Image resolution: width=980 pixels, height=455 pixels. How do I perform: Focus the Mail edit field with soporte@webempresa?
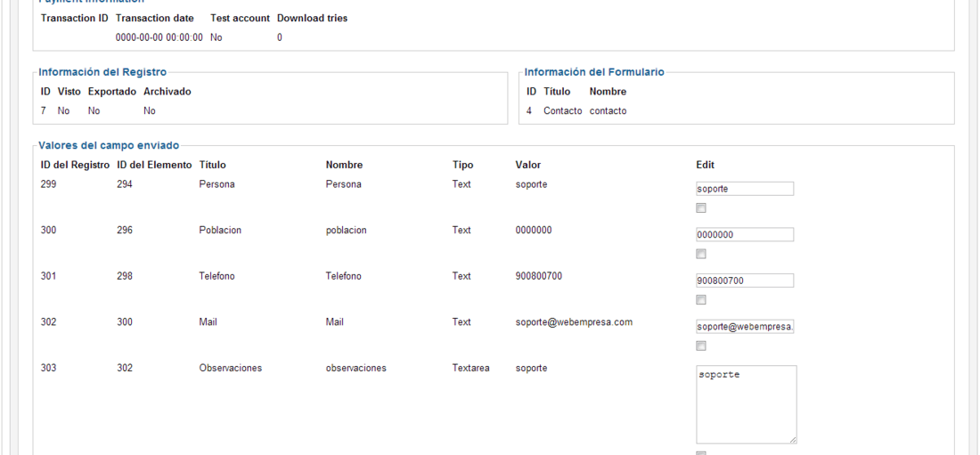coord(745,326)
